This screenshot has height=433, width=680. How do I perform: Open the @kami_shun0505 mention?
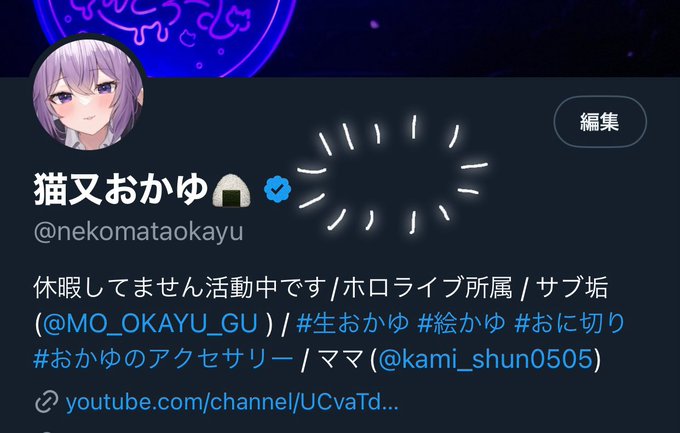[485, 359]
